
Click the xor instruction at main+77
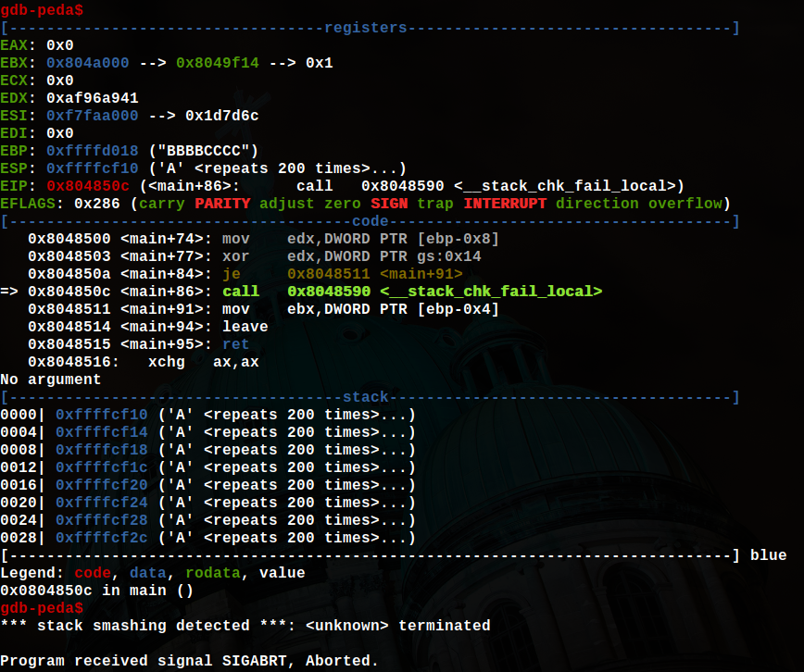point(255,256)
